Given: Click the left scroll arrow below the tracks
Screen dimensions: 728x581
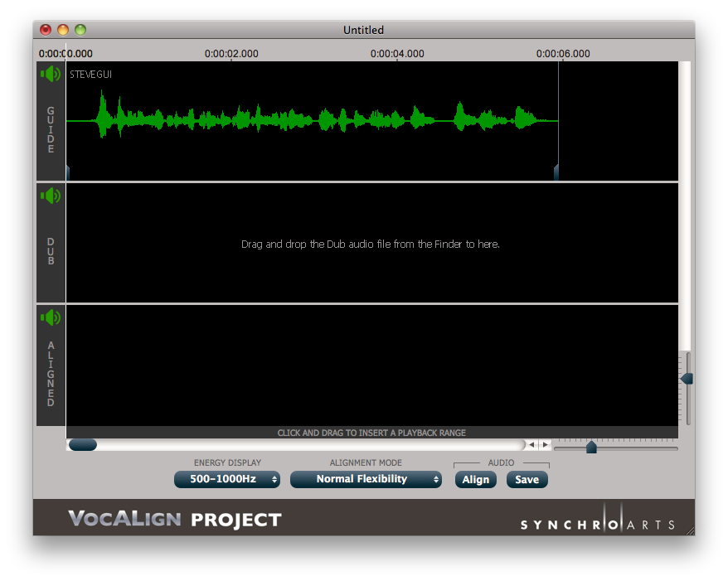Looking at the screenshot, I should 531,445.
